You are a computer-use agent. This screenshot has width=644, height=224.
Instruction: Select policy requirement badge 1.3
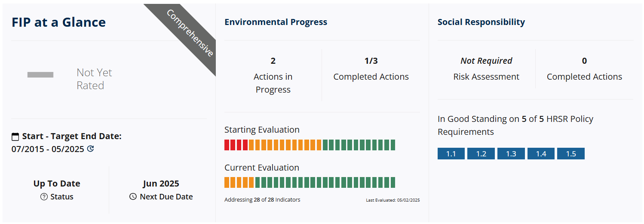pos(511,154)
